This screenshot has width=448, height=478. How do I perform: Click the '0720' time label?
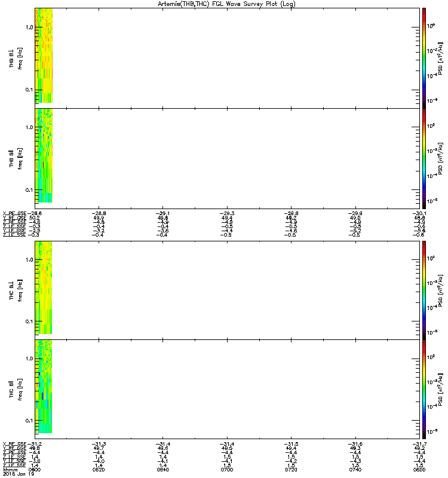(x=291, y=470)
